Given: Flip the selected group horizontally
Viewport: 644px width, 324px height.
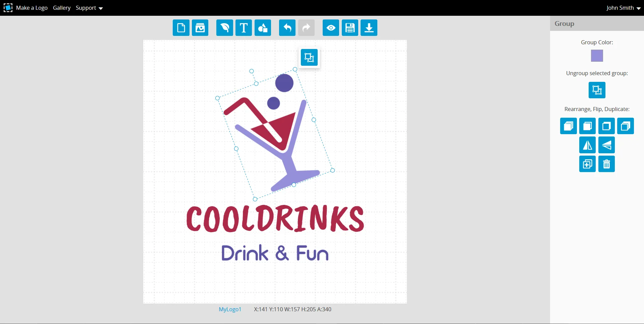Looking at the screenshot, I should pyautogui.click(x=587, y=145).
